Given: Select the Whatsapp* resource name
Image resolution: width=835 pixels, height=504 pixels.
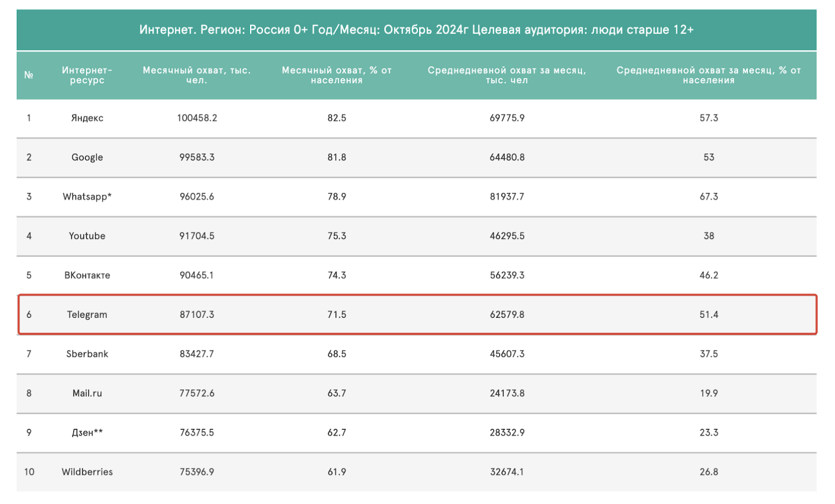Looking at the screenshot, I should tap(87, 197).
